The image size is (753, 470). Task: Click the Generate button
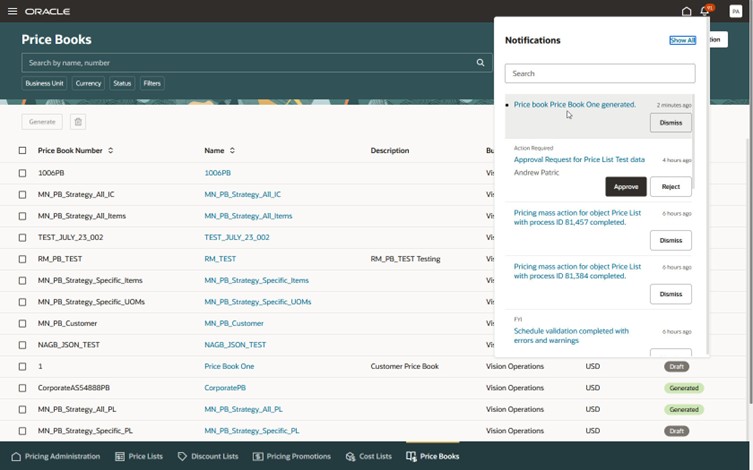(42, 122)
